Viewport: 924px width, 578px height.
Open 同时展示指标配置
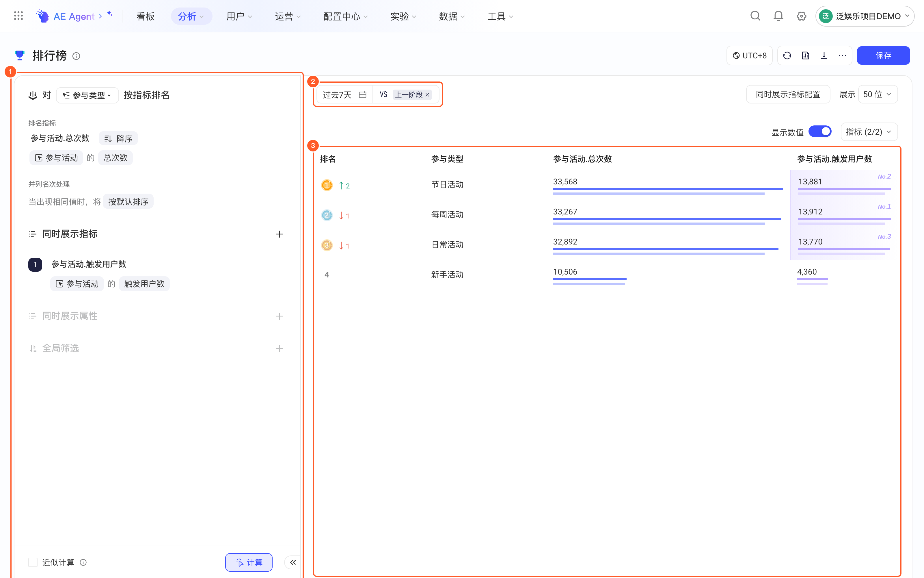coord(788,95)
